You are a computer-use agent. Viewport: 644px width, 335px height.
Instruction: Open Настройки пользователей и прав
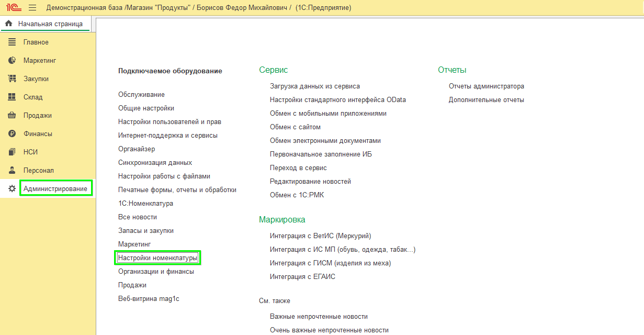click(x=170, y=121)
